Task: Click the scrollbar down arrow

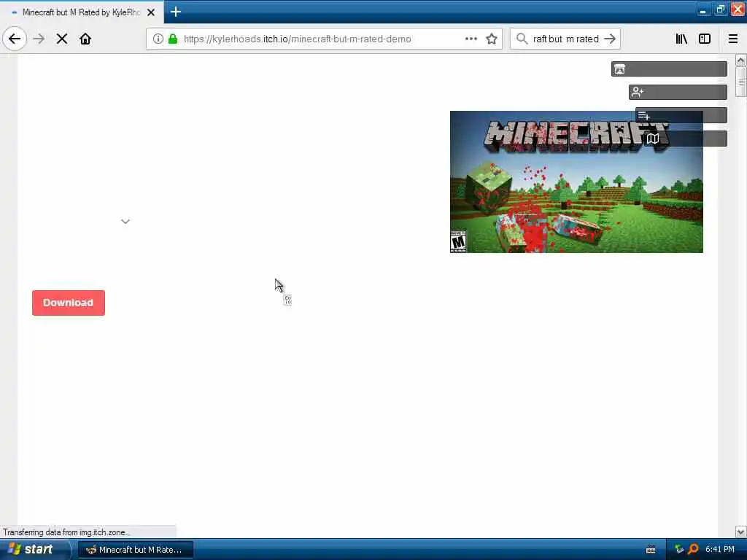Action: pos(740,532)
